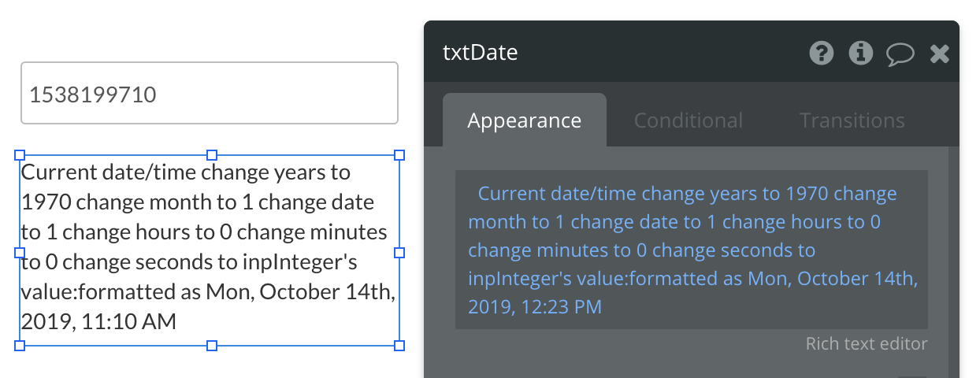
Task: Open the Conditional tab
Action: click(x=688, y=120)
